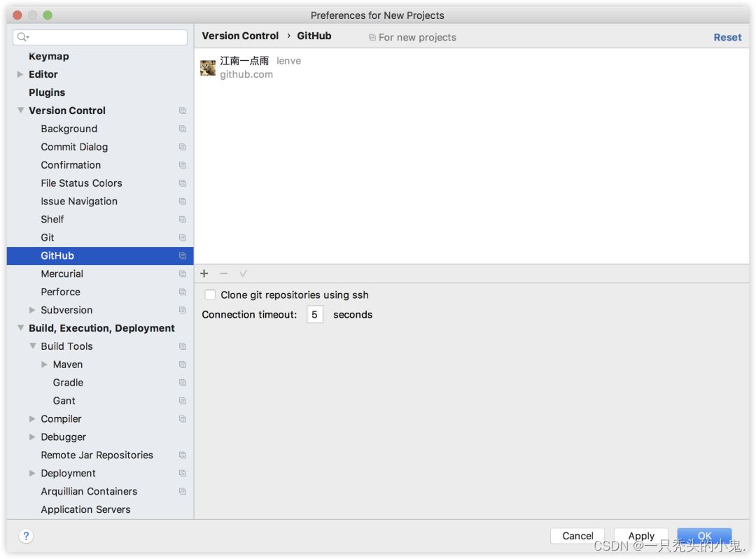Select Gant under Build Tools
The width and height of the screenshot is (756, 559).
coord(64,401)
